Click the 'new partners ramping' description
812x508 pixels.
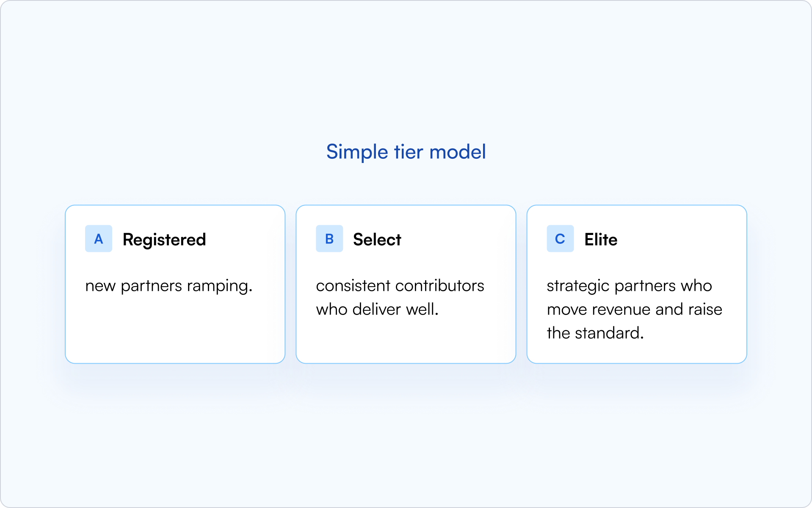tap(169, 286)
